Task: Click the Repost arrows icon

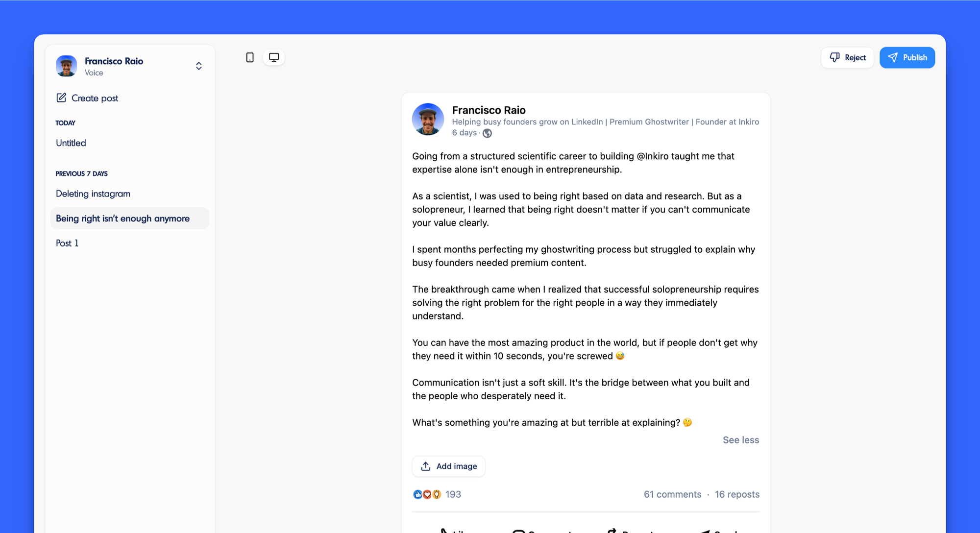Action: [x=612, y=531]
